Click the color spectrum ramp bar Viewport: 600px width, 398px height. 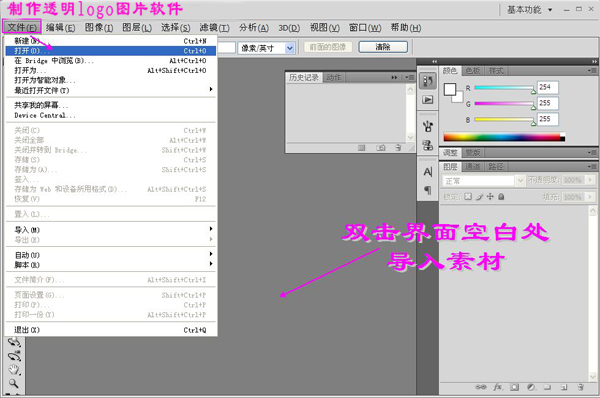coord(504,137)
